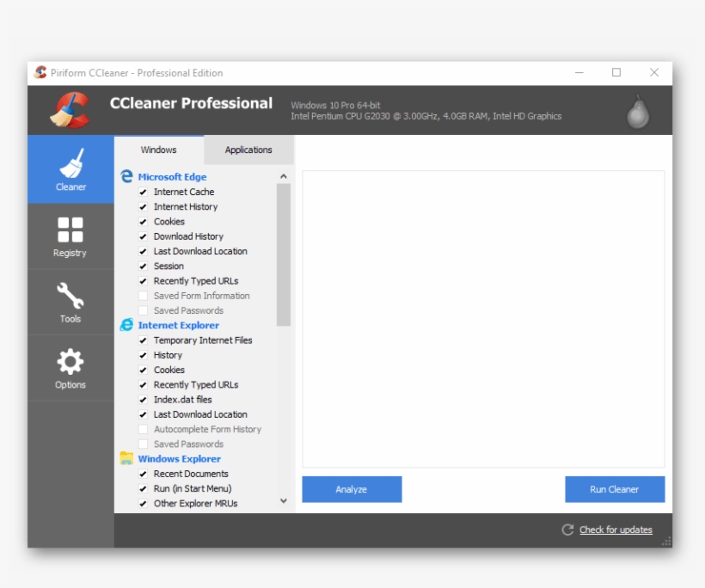Open the Cleaner section in sidebar
The height and width of the screenshot is (588, 705).
pyautogui.click(x=70, y=169)
